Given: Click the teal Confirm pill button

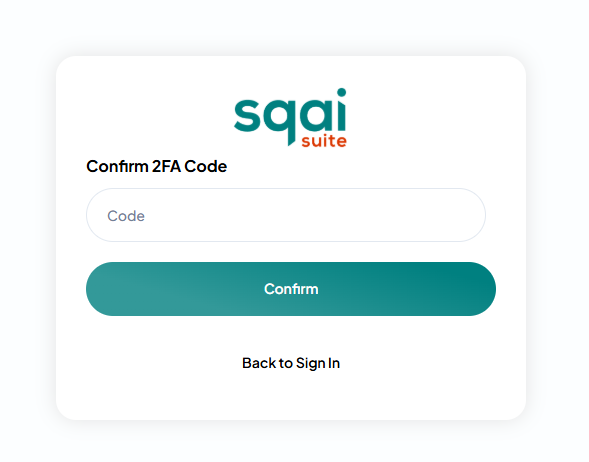Looking at the screenshot, I should click(x=291, y=289).
